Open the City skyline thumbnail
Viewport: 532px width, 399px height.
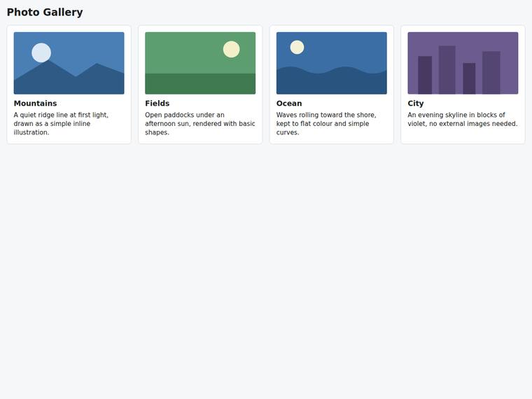[x=463, y=63]
